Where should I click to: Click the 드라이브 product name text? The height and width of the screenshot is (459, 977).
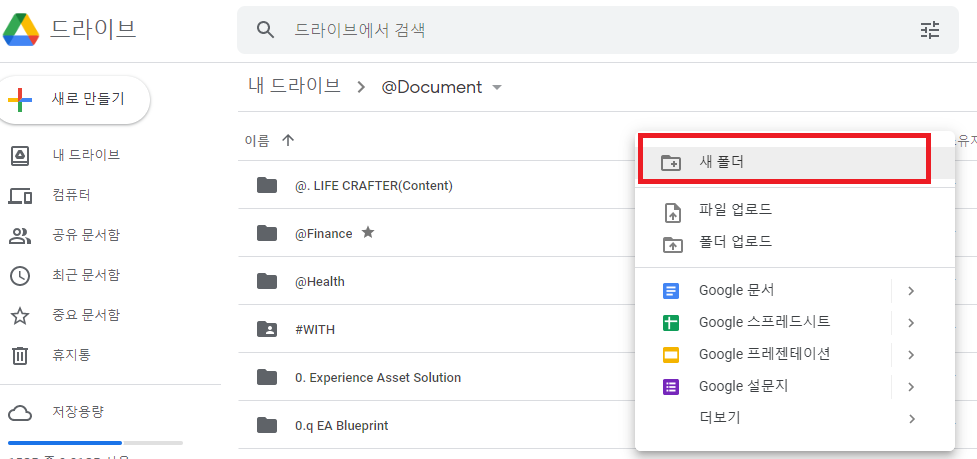click(93, 29)
